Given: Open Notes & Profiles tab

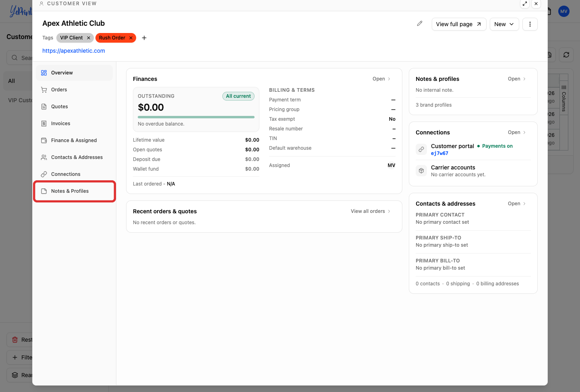Looking at the screenshot, I should point(75,191).
